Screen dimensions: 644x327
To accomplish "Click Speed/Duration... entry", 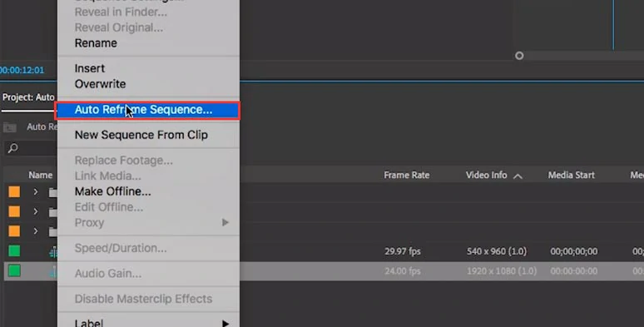I will pyautogui.click(x=121, y=248).
